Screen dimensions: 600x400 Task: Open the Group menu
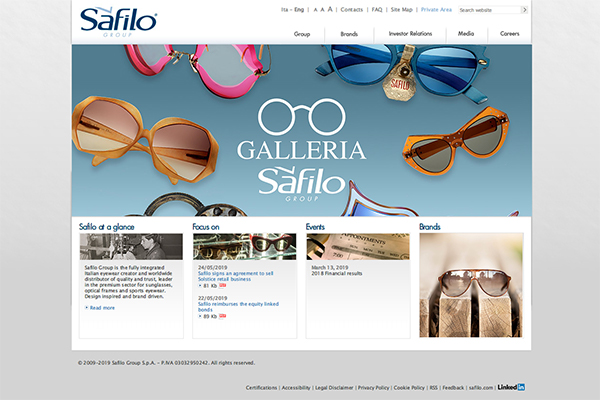coord(302,34)
